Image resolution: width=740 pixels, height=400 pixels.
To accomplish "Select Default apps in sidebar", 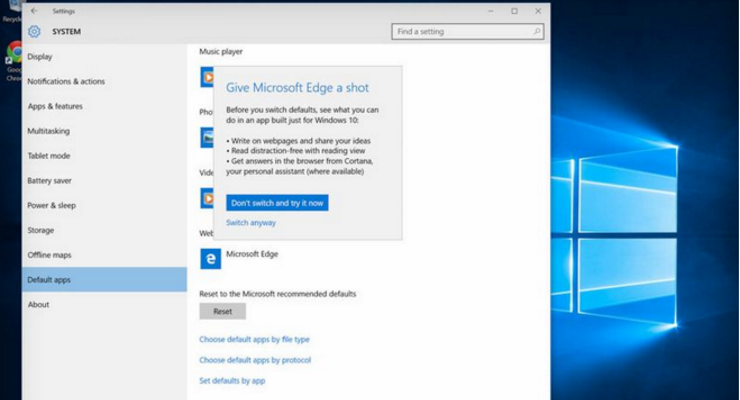I will tap(104, 280).
